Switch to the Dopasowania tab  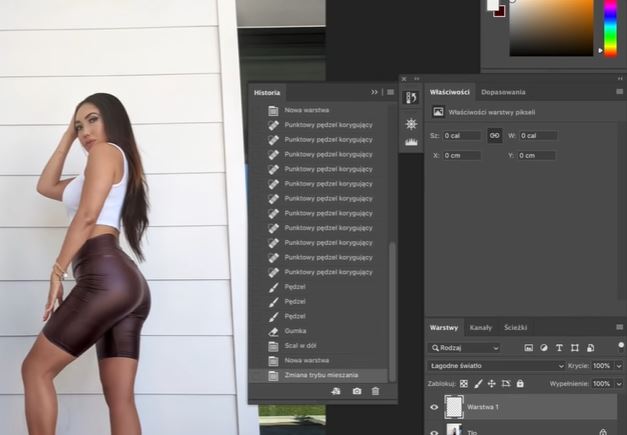coord(503,92)
